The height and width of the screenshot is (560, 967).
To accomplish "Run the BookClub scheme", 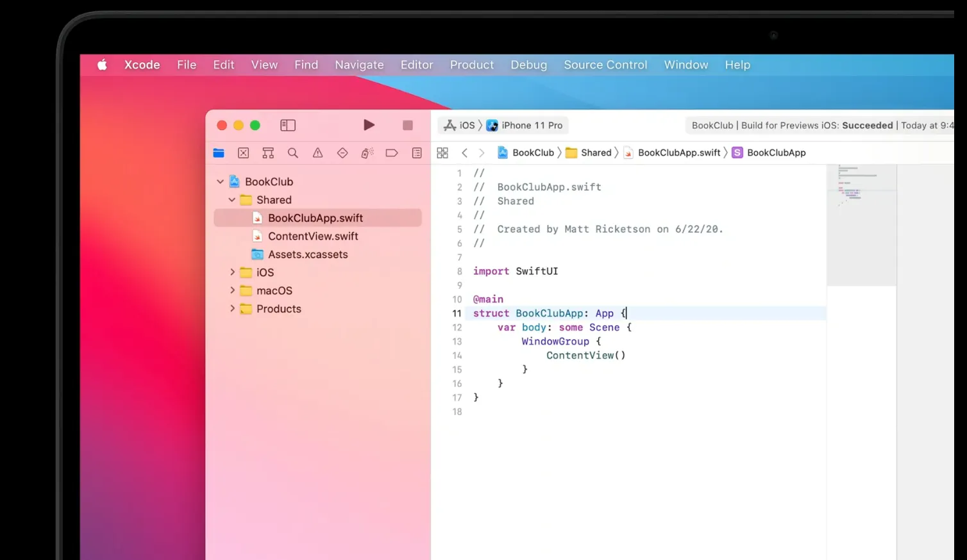I will point(369,125).
